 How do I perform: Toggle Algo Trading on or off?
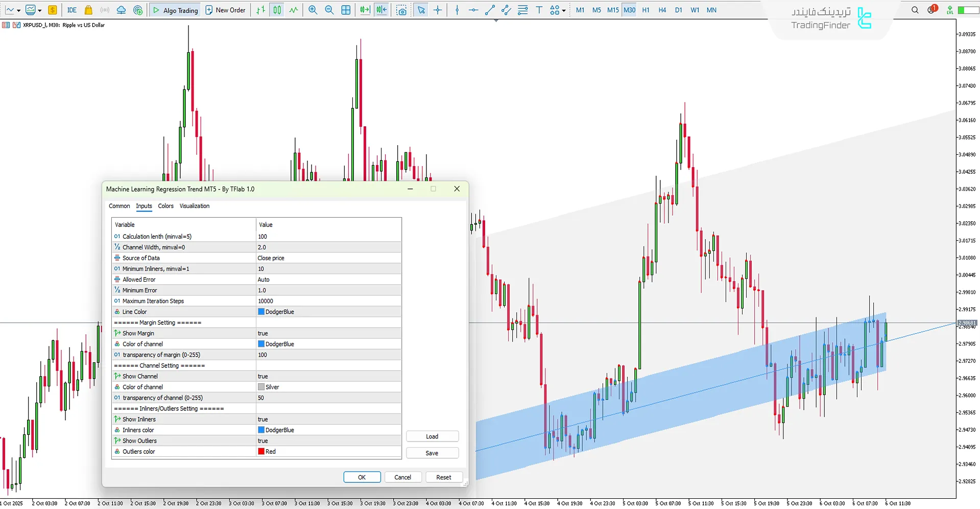(x=175, y=10)
